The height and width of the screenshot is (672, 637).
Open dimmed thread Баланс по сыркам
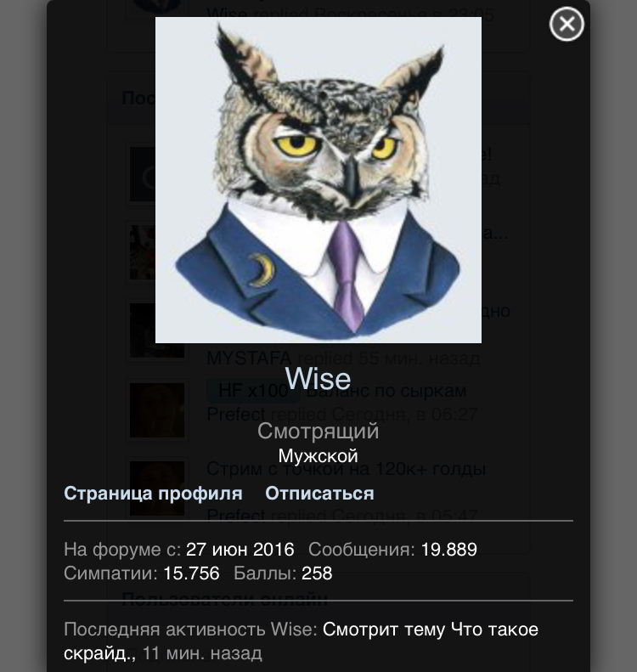coord(386,391)
